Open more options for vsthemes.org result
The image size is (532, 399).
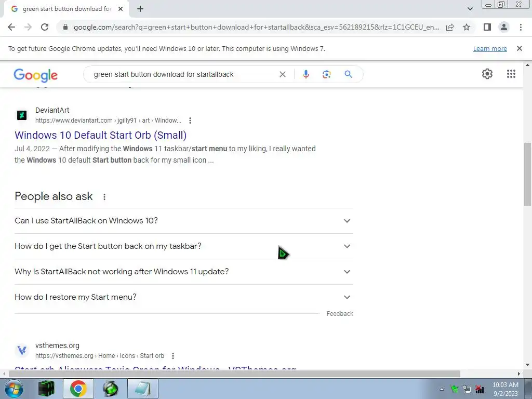172,356
